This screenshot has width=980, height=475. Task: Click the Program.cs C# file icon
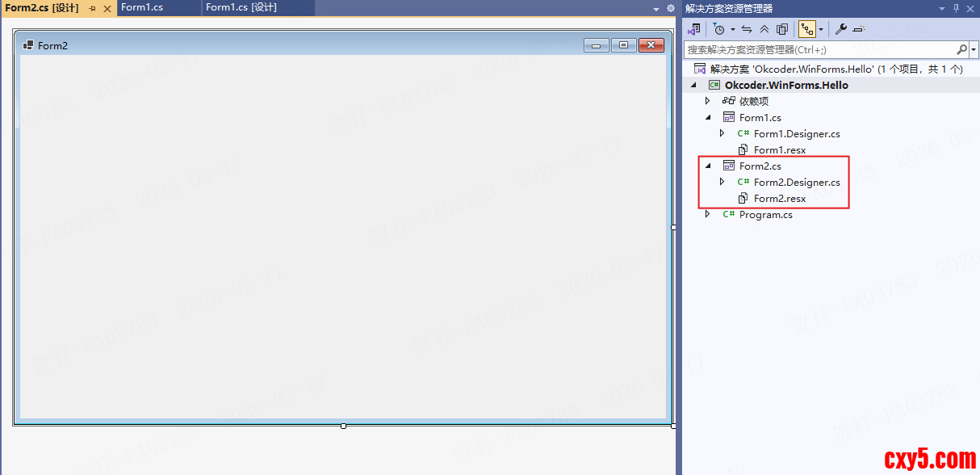(729, 214)
